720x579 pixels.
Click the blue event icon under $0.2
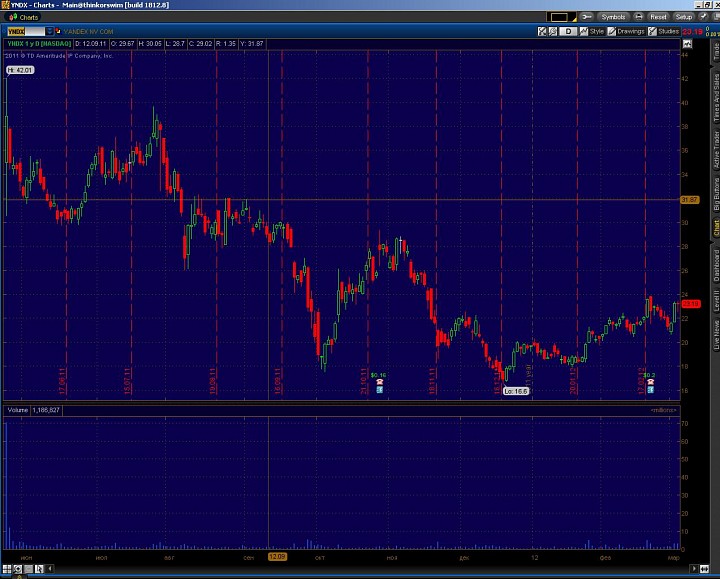tap(650, 389)
